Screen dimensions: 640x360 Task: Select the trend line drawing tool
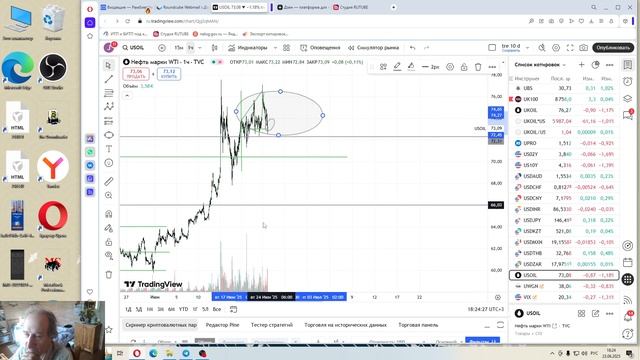click(109, 79)
